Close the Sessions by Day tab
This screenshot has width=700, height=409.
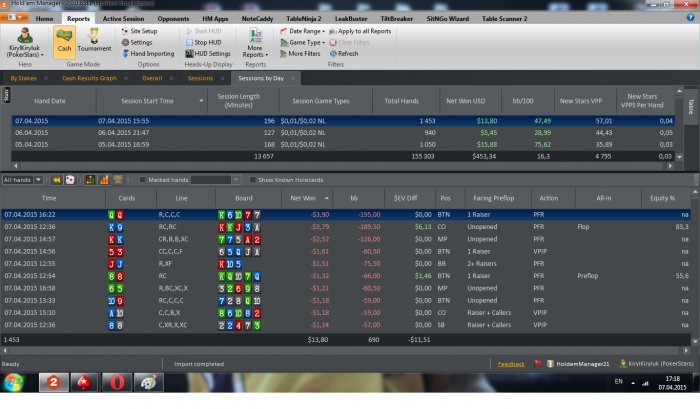pyautogui.click(x=292, y=78)
